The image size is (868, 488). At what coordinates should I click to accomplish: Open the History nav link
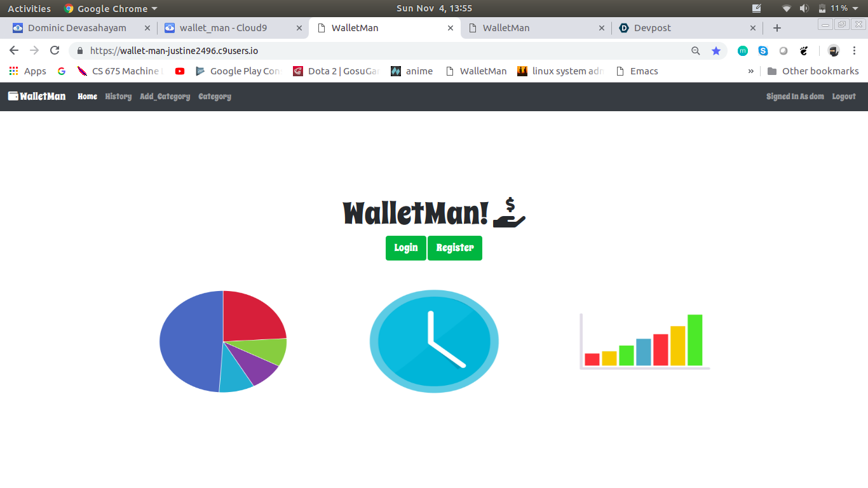tap(118, 97)
